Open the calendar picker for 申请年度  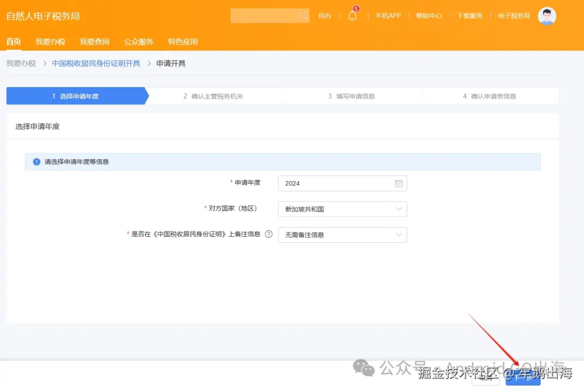coord(399,183)
